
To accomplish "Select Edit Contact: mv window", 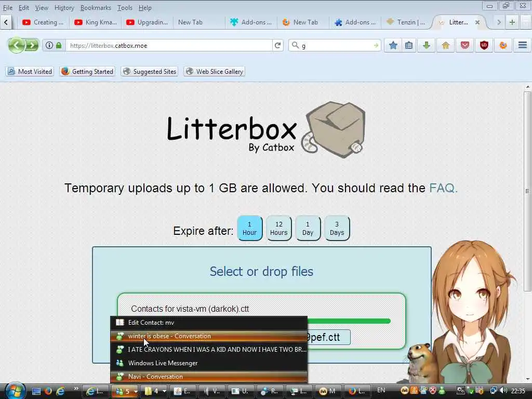I will point(209,323).
